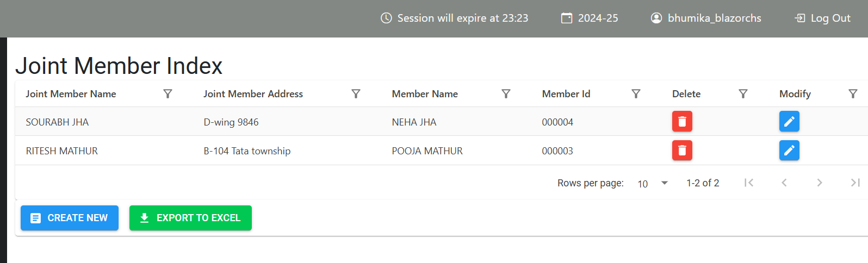Go to the next page of results
This screenshot has height=263, width=868.
(820, 183)
